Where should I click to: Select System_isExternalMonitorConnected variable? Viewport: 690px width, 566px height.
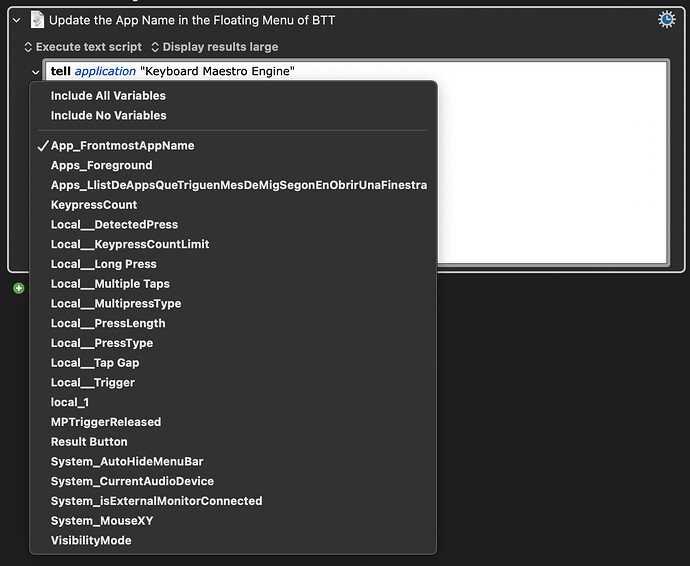click(233, 501)
